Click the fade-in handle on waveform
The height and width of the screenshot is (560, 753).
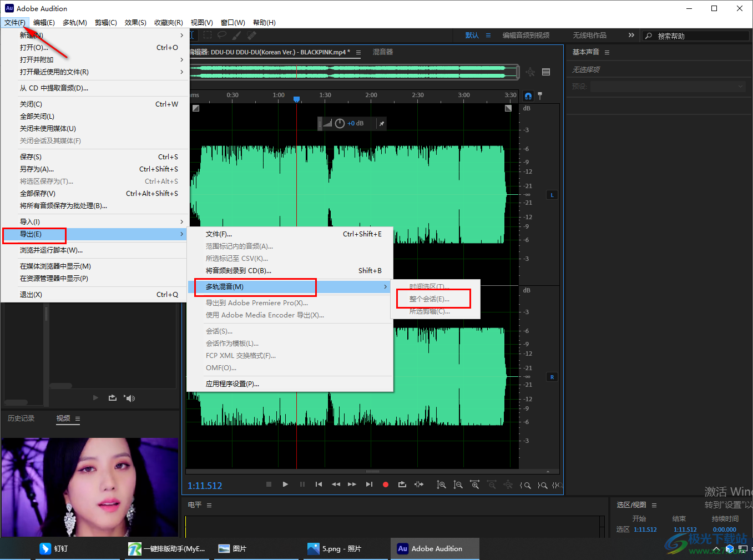click(195, 108)
